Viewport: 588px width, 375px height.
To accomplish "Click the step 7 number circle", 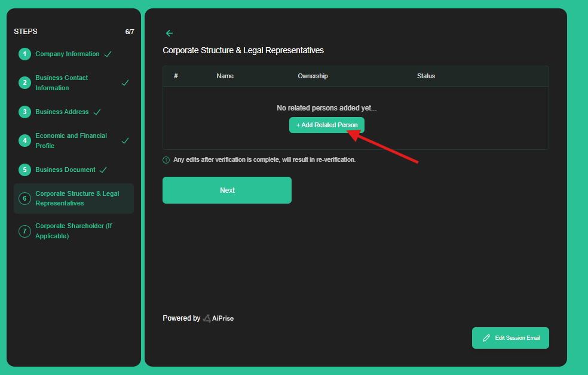I will (x=24, y=231).
